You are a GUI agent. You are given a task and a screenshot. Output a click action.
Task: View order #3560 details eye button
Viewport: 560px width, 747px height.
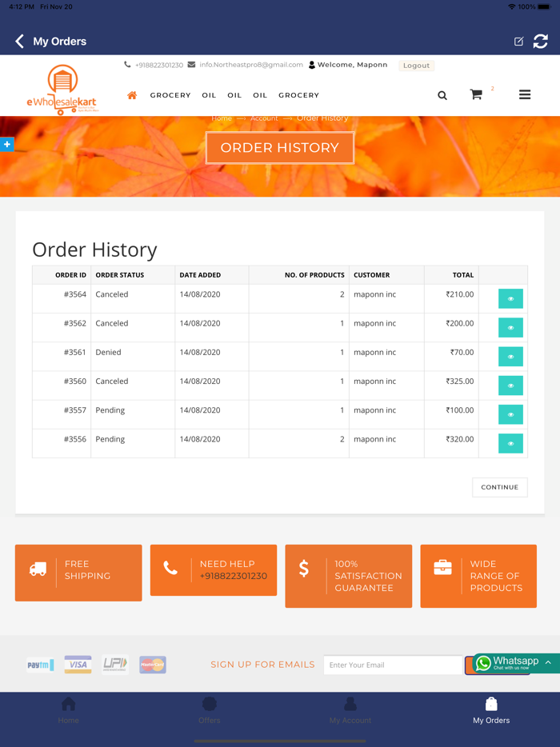[x=510, y=385]
